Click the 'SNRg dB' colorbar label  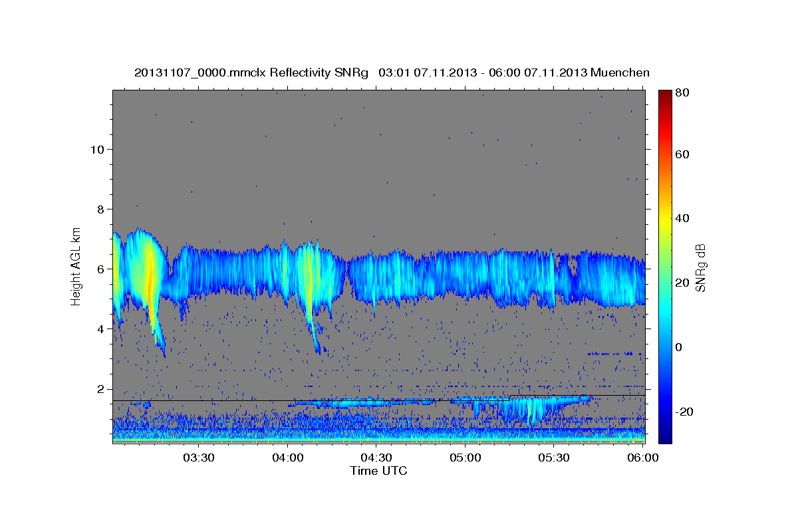700,267
